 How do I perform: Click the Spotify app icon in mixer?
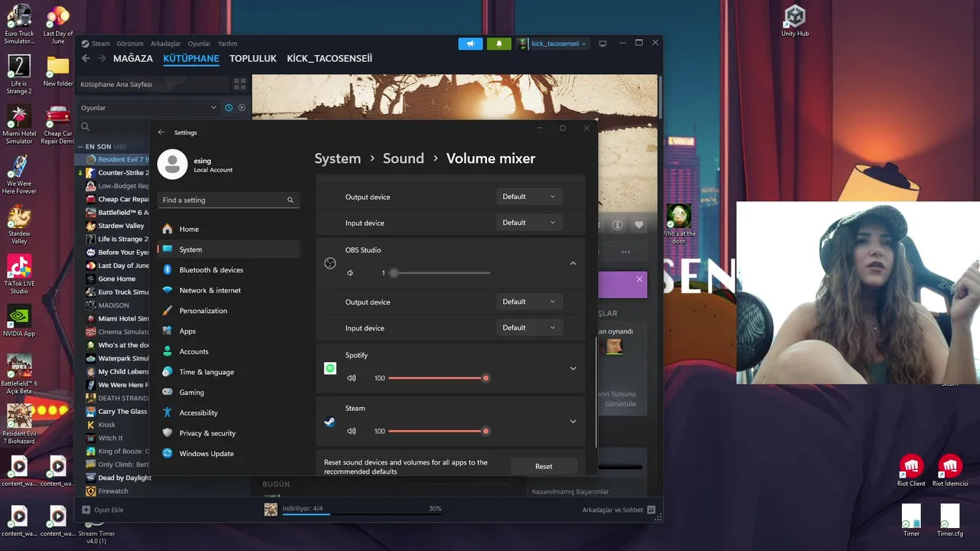pyautogui.click(x=330, y=368)
